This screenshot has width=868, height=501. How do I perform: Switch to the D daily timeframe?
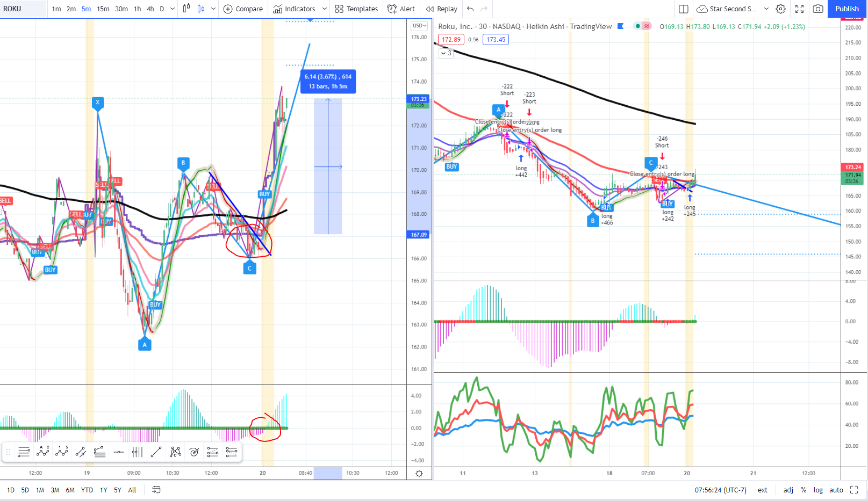click(162, 9)
